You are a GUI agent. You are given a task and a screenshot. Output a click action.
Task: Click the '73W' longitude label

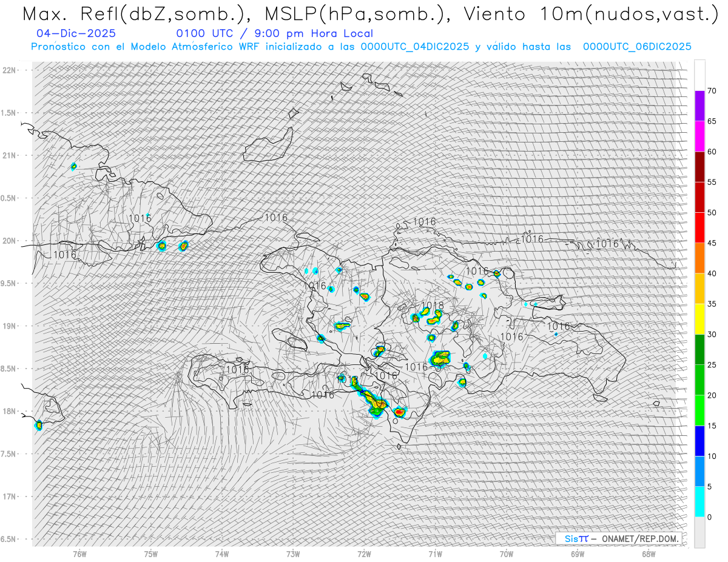293,554
